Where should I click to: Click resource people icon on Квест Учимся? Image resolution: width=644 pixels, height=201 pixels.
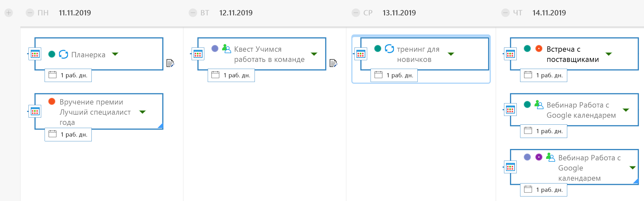226,49
